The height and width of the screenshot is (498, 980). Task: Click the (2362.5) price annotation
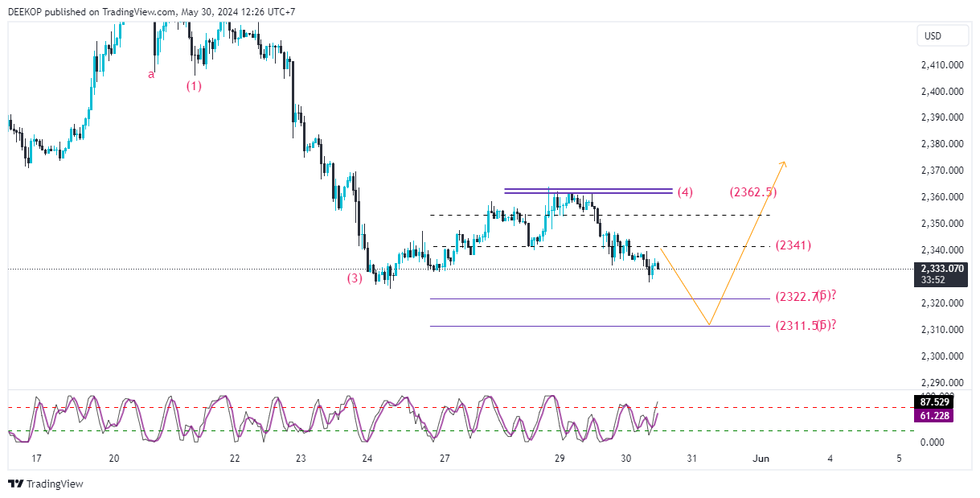pos(753,192)
